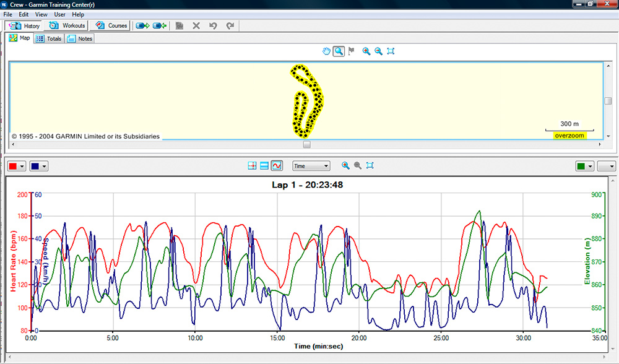Open the empty fourth series dropdown
Screen dimensions: 619x364
tap(607, 166)
